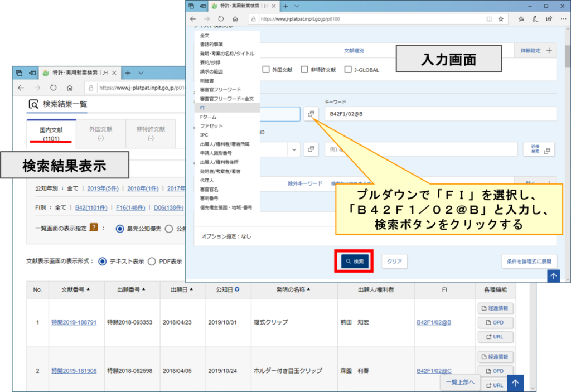Enable the J-GLOBAL checkbox
The height and width of the screenshot is (392, 571).
349,70
